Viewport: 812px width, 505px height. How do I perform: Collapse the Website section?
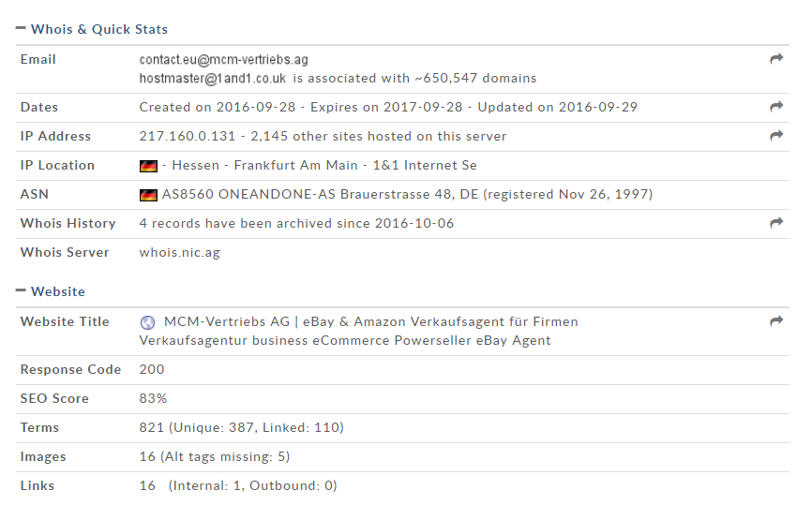coord(21,290)
